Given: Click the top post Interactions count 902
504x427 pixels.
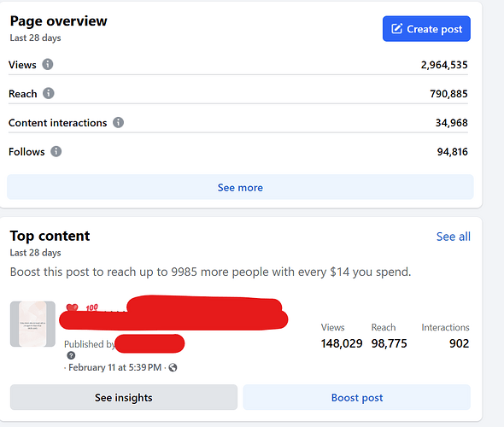Looking at the screenshot, I should [x=459, y=343].
